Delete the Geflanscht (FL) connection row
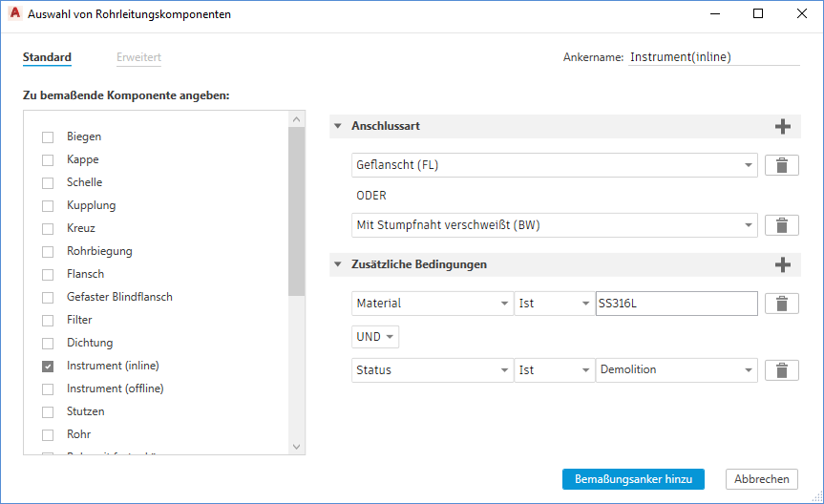824x504 pixels. (782, 165)
